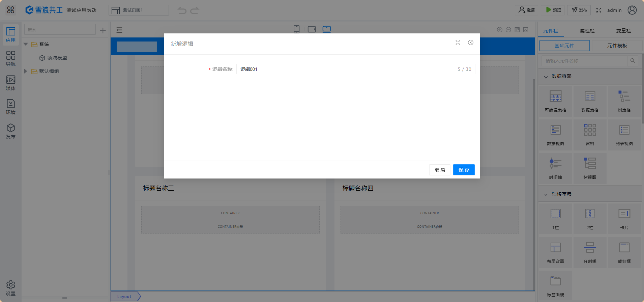Image resolution: width=644 pixels, height=302 pixels.
Task: Select the desktop preview icon
Action: (326, 29)
